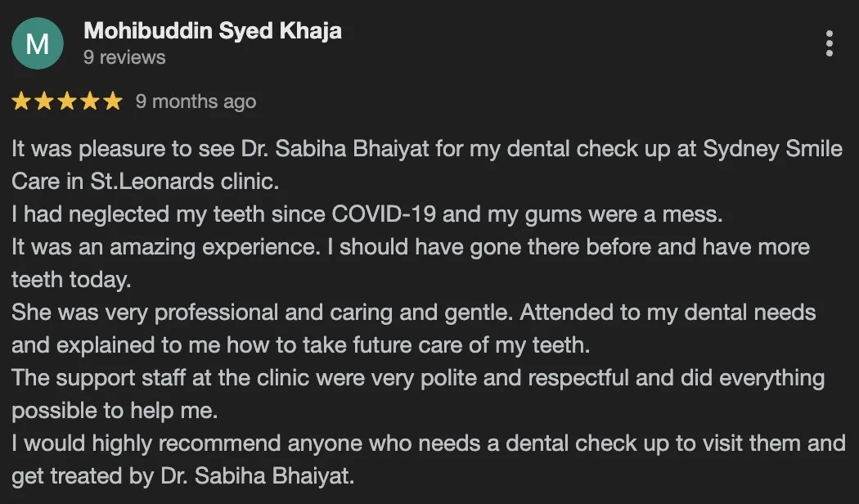Click the Care in St.Leonards clinic line
Image resolution: width=859 pixels, height=504 pixels.
point(145,182)
